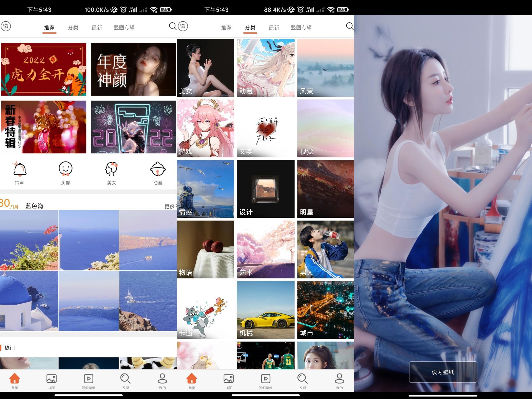Open 横图 landscape icon on left screen
The width and height of the screenshot is (532, 399).
(x=52, y=381)
